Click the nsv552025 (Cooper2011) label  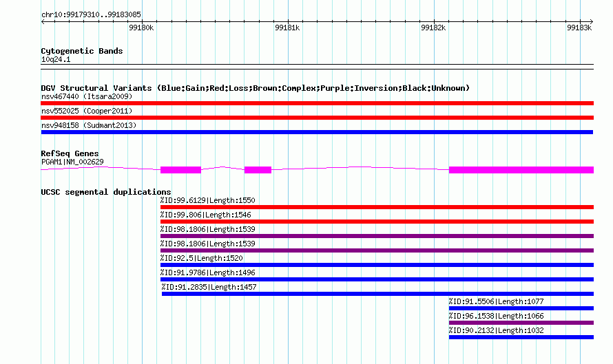click(x=87, y=111)
